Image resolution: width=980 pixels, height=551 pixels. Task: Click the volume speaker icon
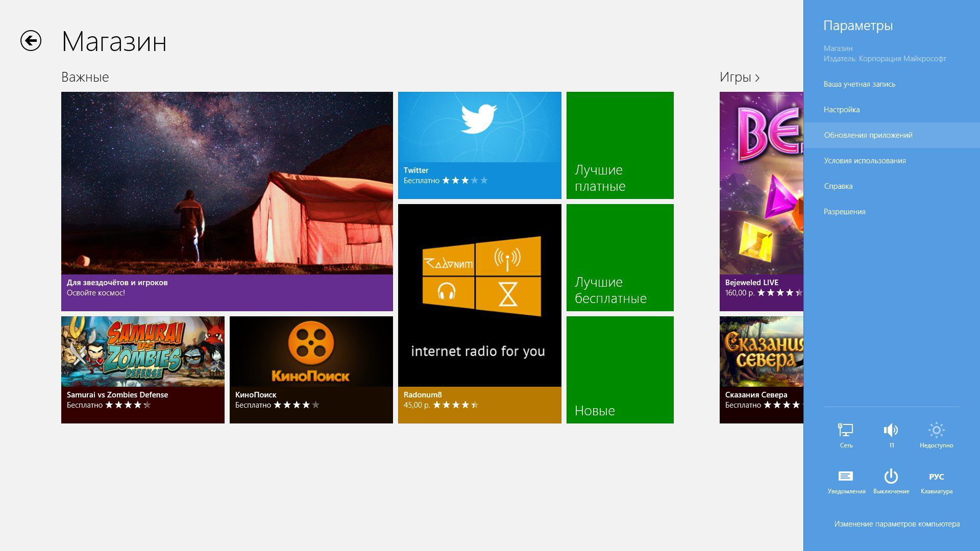[891, 431]
